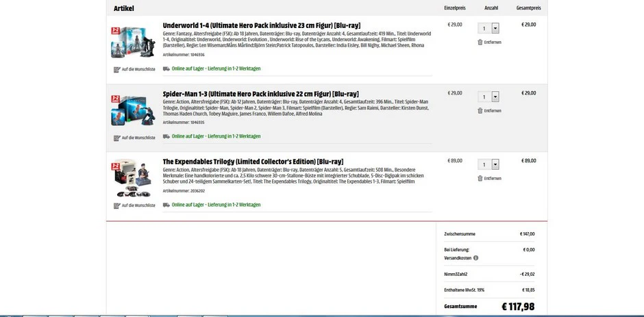Open the Spider-Man 1-3 product title link
Viewport: 644px width, 317px height.
261,94
